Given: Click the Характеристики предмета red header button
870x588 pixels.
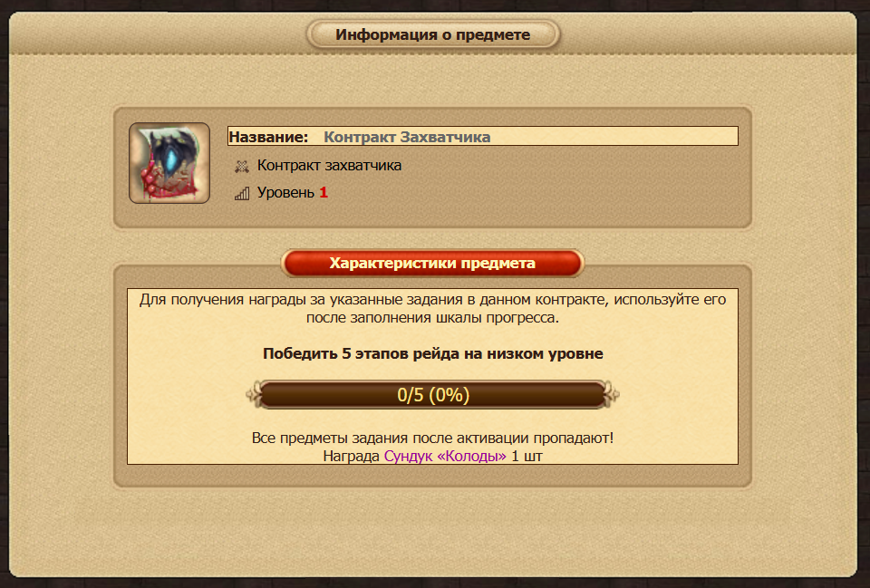Looking at the screenshot, I should pos(432,263).
